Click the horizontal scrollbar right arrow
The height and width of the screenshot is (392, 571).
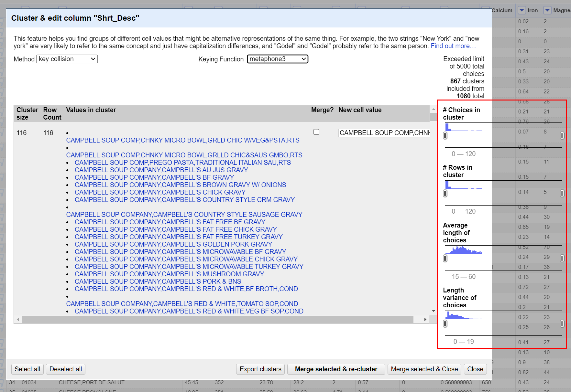(425, 320)
